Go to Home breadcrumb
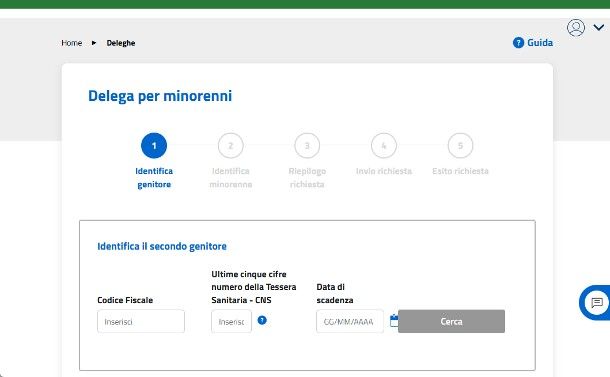 tap(72, 43)
